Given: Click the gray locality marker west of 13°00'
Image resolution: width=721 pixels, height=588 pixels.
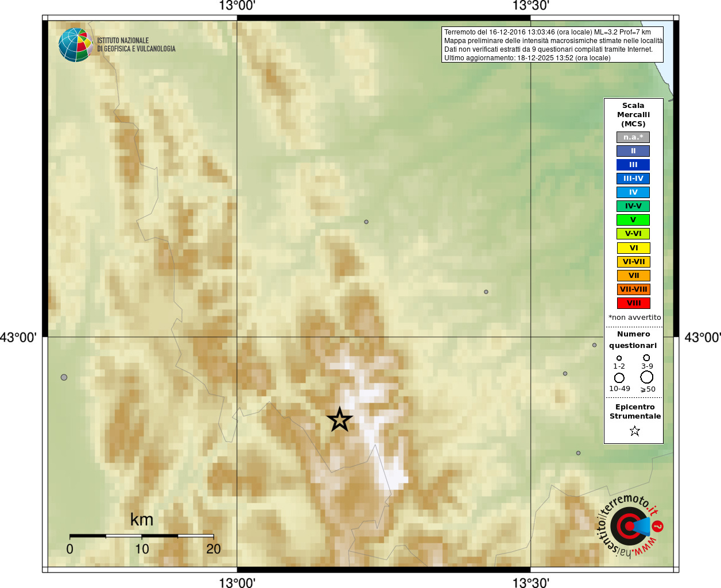Looking at the screenshot, I should pyautogui.click(x=64, y=377).
